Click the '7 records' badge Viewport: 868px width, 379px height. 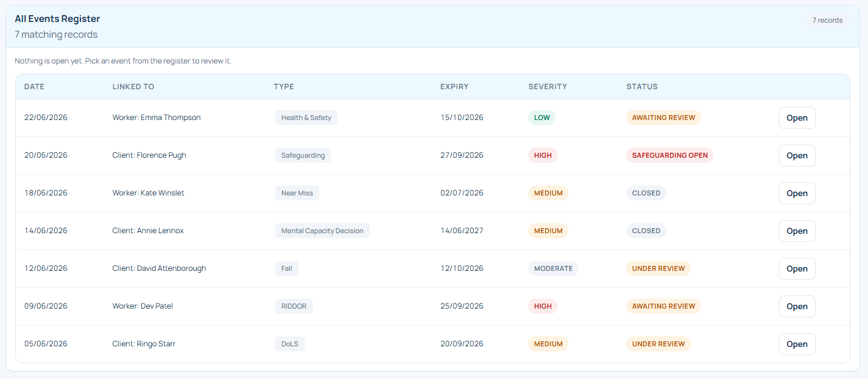click(827, 20)
